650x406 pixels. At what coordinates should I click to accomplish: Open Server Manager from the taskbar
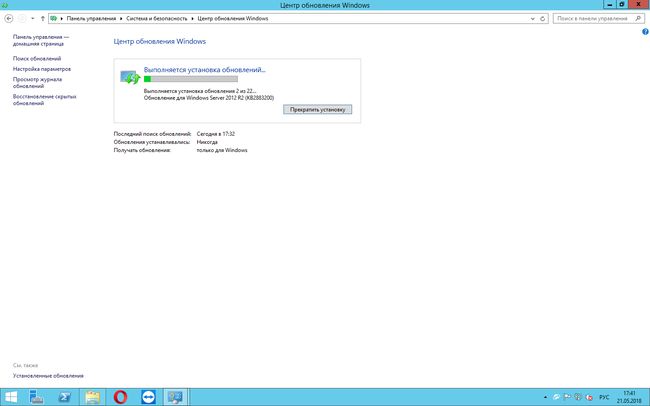[x=36, y=397]
